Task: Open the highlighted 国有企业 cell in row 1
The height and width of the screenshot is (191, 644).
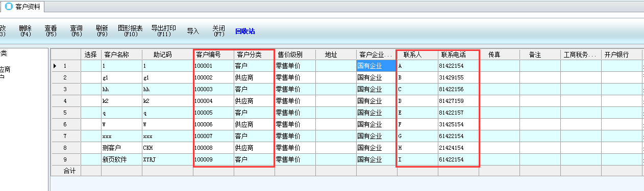Action: [x=377, y=66]
